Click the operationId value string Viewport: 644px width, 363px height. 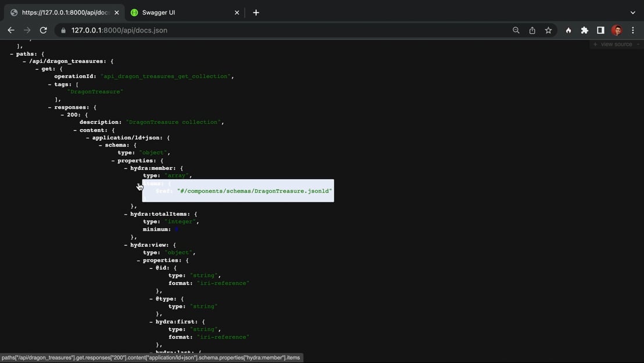166,76
